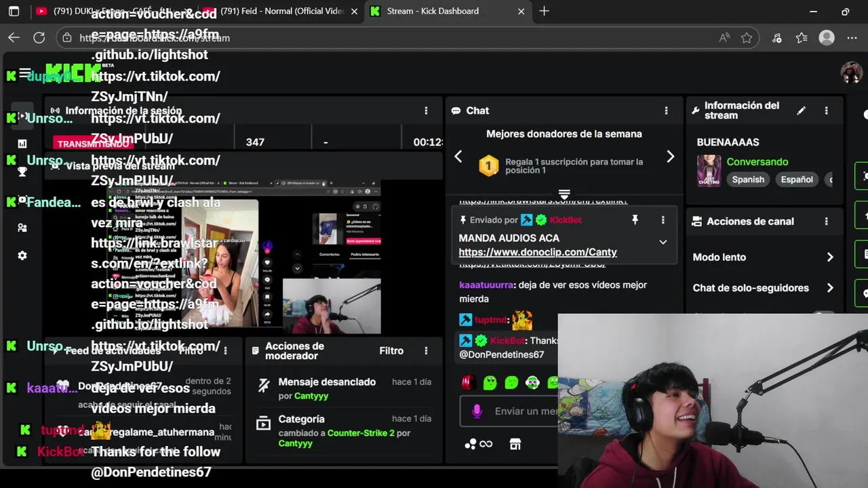Expand the Chat de solo-seguidores option
Screen dimensions: 868x488
(830, 288)
